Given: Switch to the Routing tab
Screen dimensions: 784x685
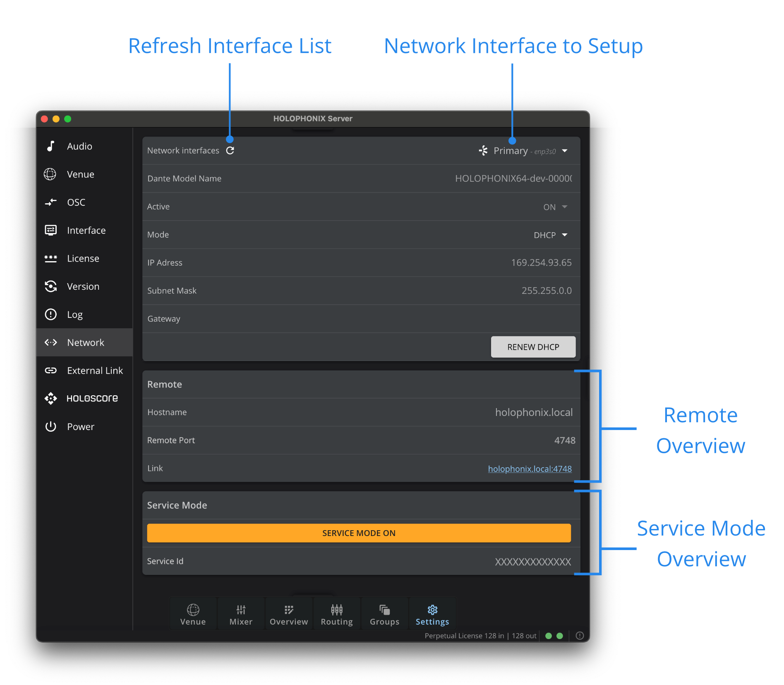Looking at the screenshot, I should coord(337,615).
